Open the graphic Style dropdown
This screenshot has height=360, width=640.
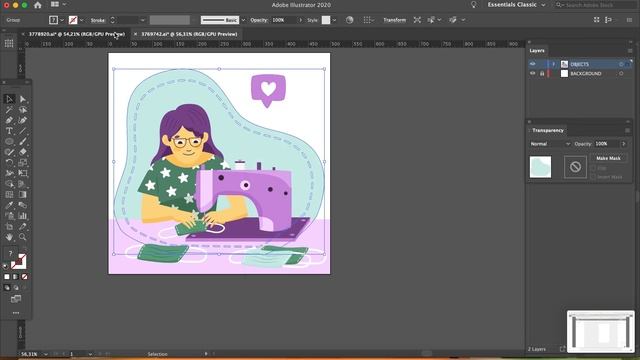(334, 20)
